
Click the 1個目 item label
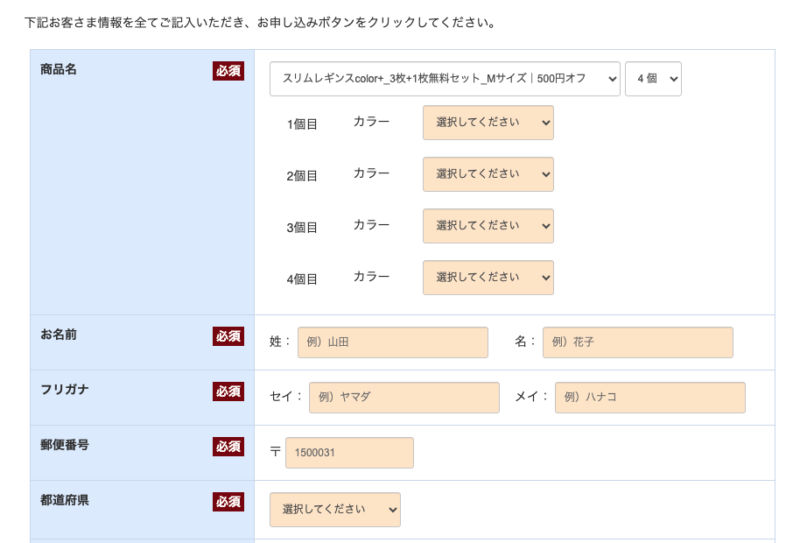pos(302,125)
